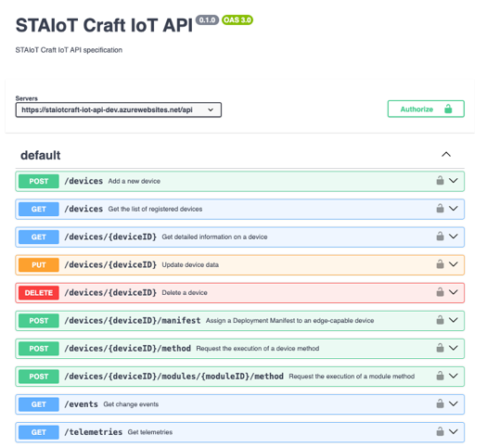The height and width of the screenshot is (448, 487).
Task: Click lock icon on device method row
Action: pyautogui.click(x=440, y=348)
